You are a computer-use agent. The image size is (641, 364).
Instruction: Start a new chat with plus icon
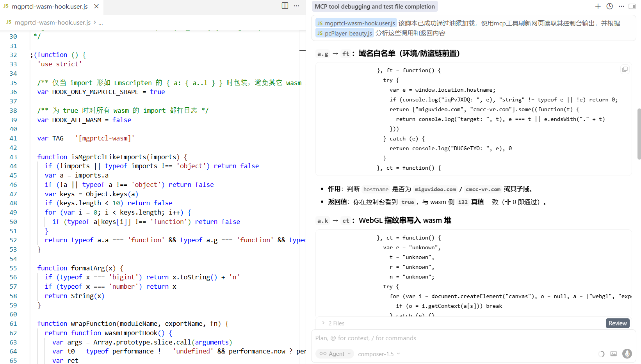pos(598,6)
